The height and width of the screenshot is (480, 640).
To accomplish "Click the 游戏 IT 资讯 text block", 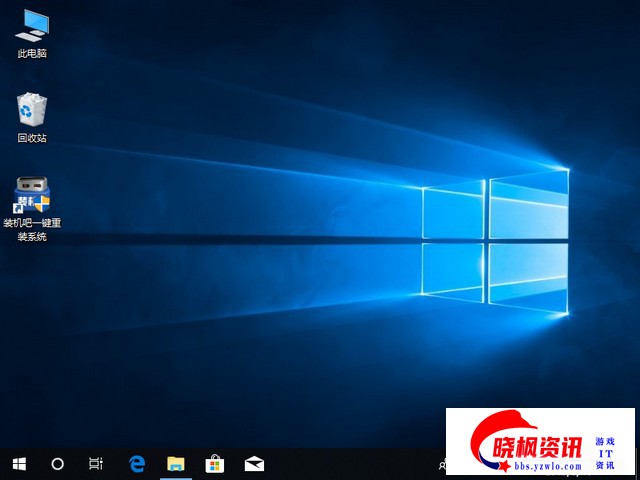I will coord(605,453).
